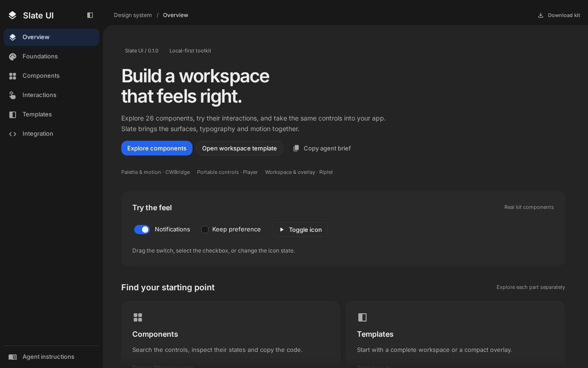
Task: Open the Integration sidebar page
Action: click(51, 134)
